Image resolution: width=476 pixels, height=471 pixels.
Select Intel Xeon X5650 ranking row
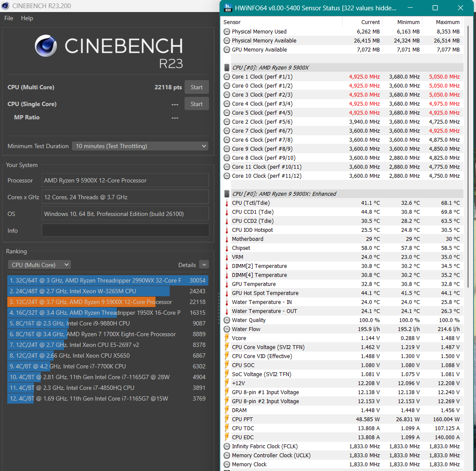[108, 356]
